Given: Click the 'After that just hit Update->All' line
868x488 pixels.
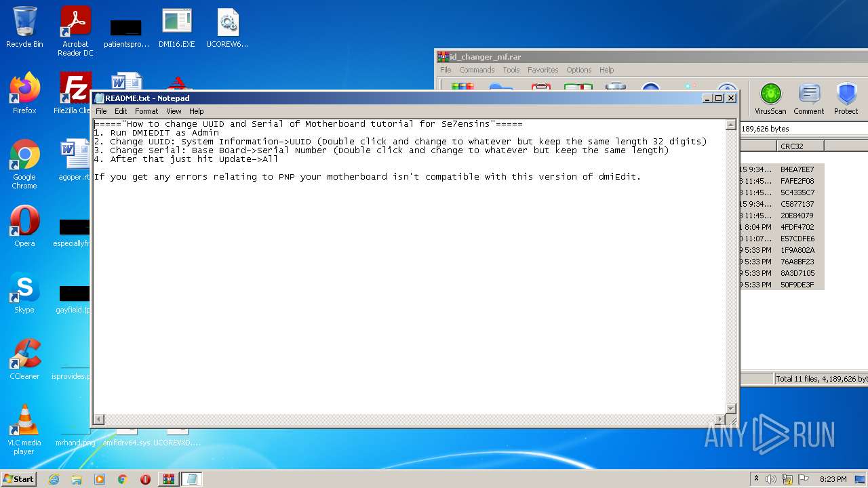Looking at the screenshot, I should click(x=186, y=159).
